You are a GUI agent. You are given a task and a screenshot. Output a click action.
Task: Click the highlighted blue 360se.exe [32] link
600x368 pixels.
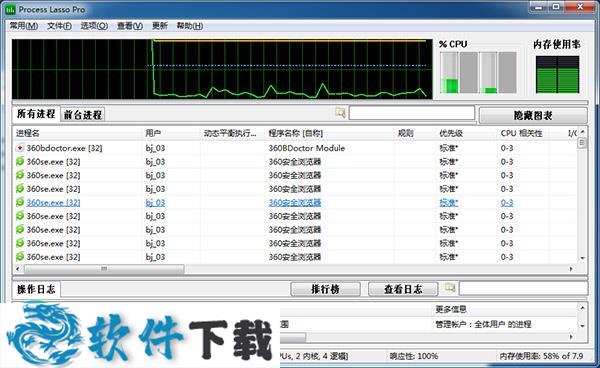tap(54, 202)
